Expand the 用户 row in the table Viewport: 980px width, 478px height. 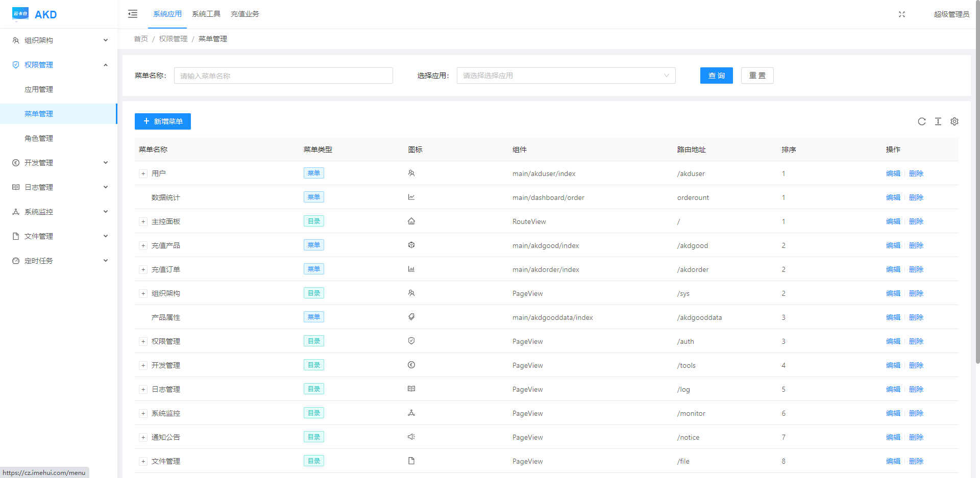143,174
